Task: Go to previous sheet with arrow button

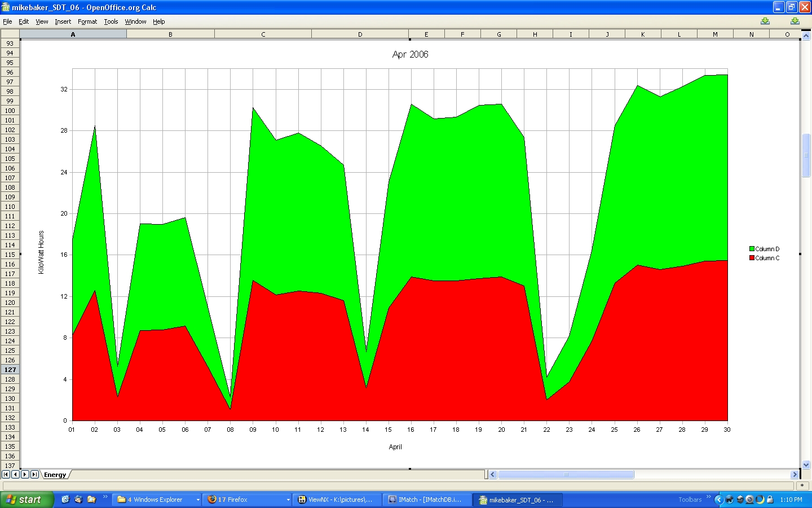Action: point(15,475)
